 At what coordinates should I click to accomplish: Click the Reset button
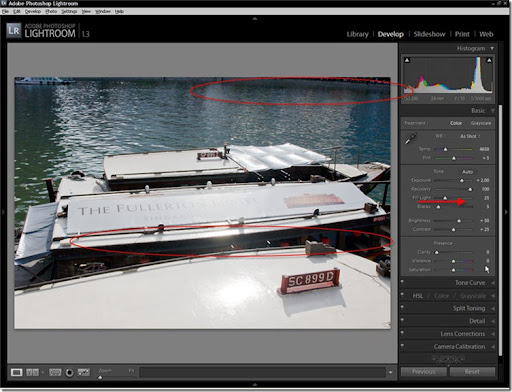[x=472, y=372]
